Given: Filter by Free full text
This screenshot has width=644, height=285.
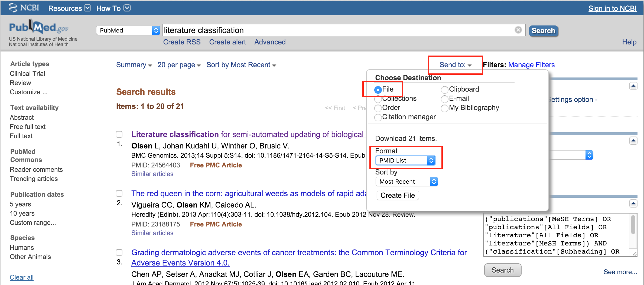Looking at the screenshot, I should (28, 127).
